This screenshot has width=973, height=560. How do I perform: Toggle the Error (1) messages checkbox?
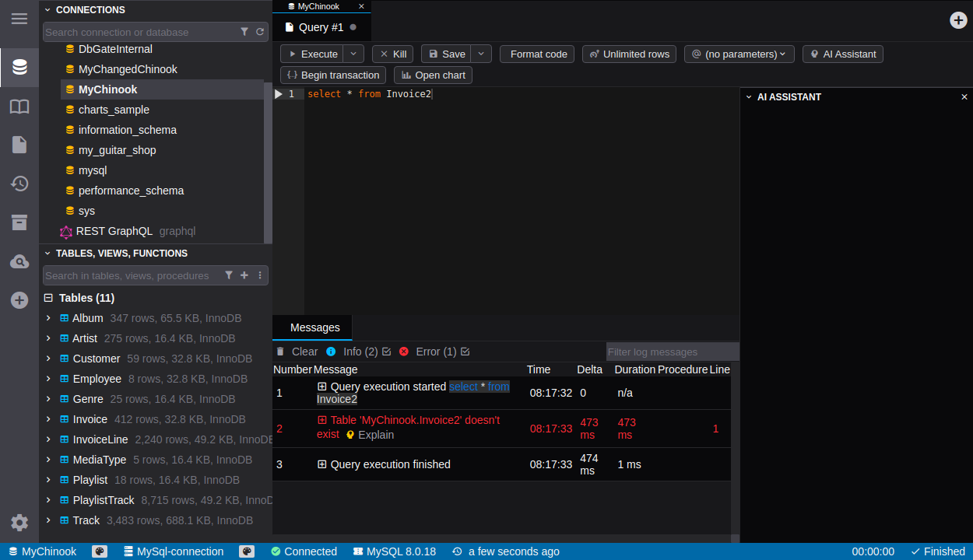coord(465,352)
